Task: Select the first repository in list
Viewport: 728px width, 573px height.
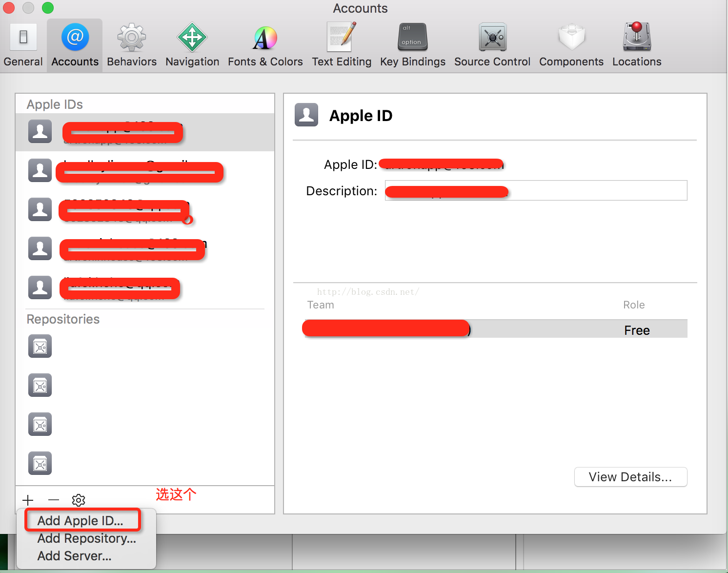Action: point(40,347)
